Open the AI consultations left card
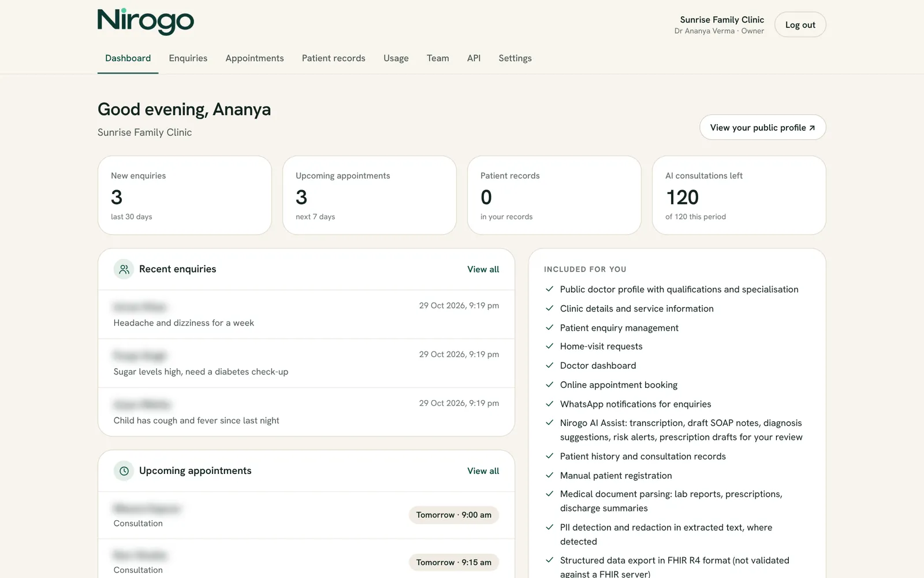 point(739,195)
